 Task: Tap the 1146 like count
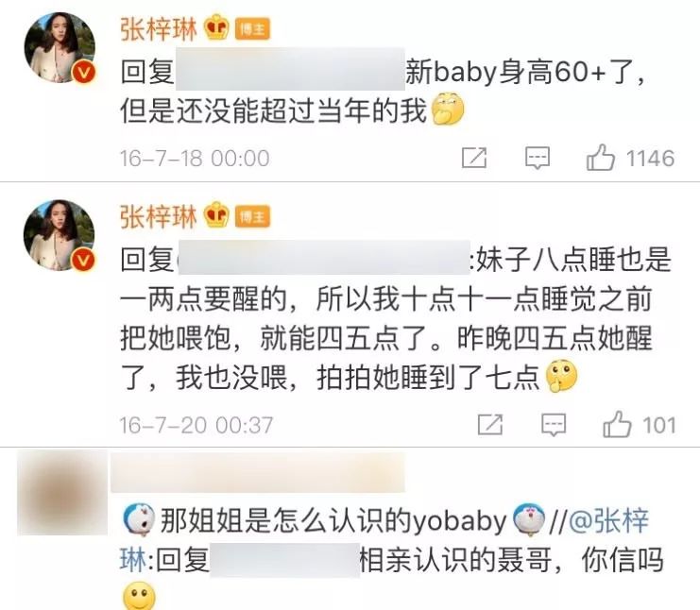650,159
